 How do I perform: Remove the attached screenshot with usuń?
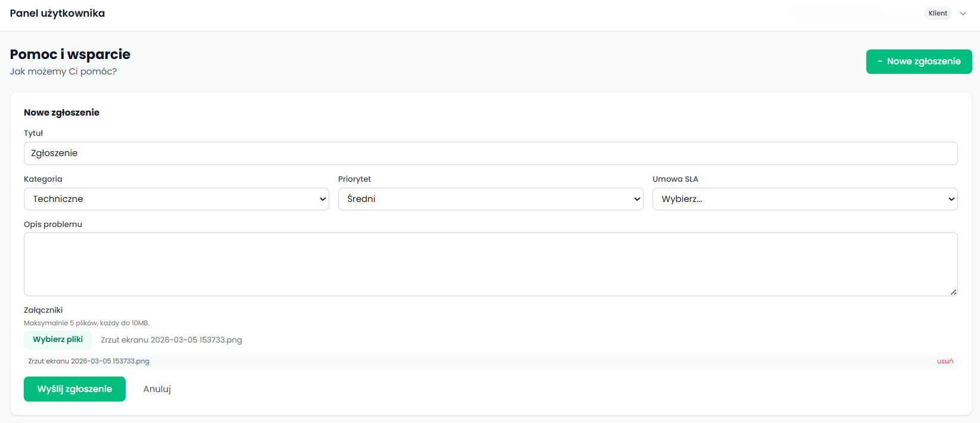[x=945, y=361]
